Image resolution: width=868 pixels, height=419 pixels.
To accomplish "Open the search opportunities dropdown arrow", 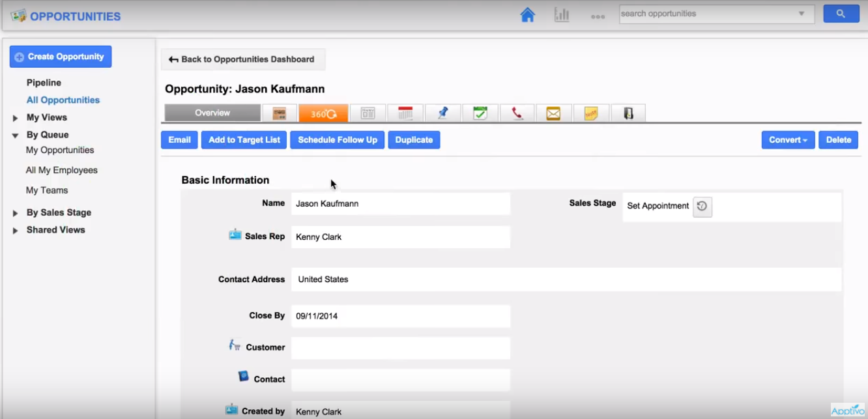I will pos(802,14).
